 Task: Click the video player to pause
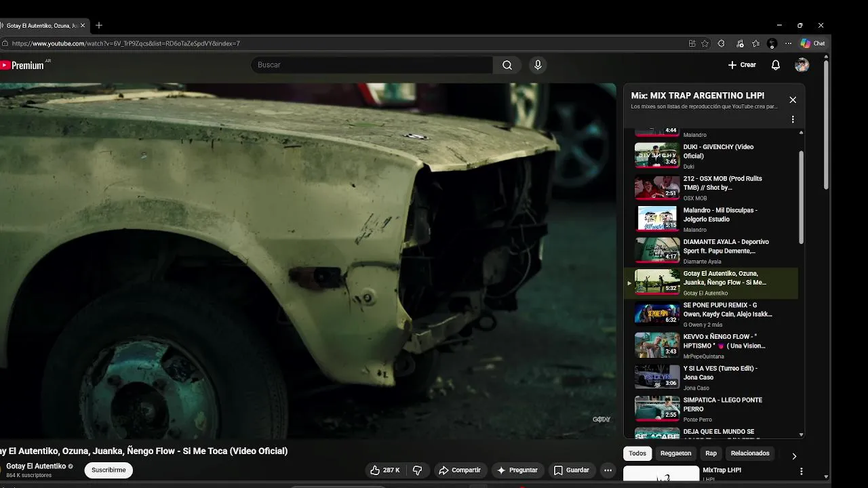(x=308, y=261)
